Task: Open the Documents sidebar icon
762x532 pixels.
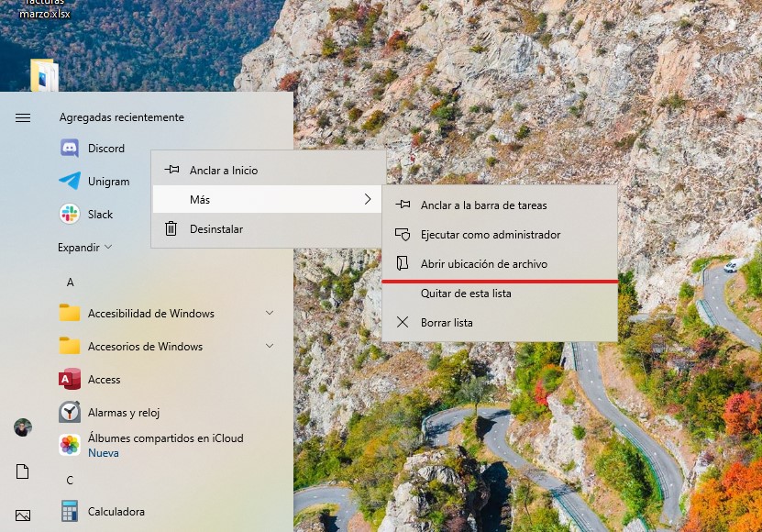Action: click(x=23, y=471)
